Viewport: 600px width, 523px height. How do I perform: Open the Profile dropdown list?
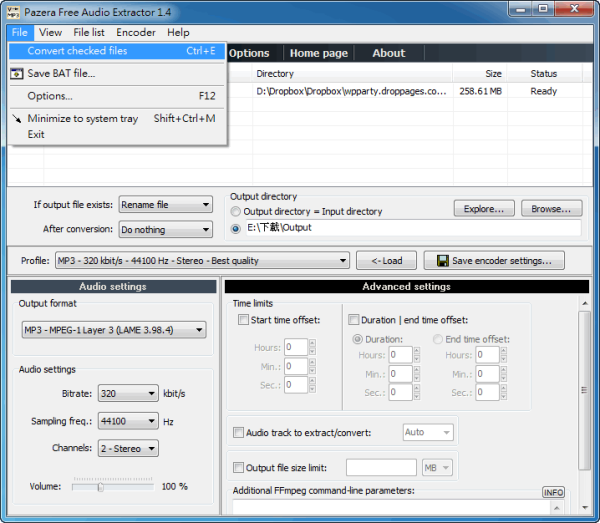[x=342, y=261]
